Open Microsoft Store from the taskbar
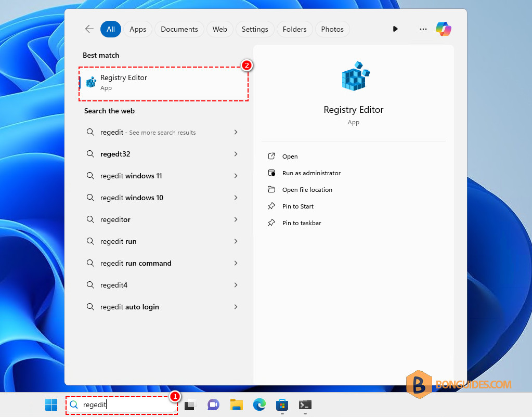Image resolution: width=532 pixels, height=417 pixels. pyautogui.click(x=282, y=405)
